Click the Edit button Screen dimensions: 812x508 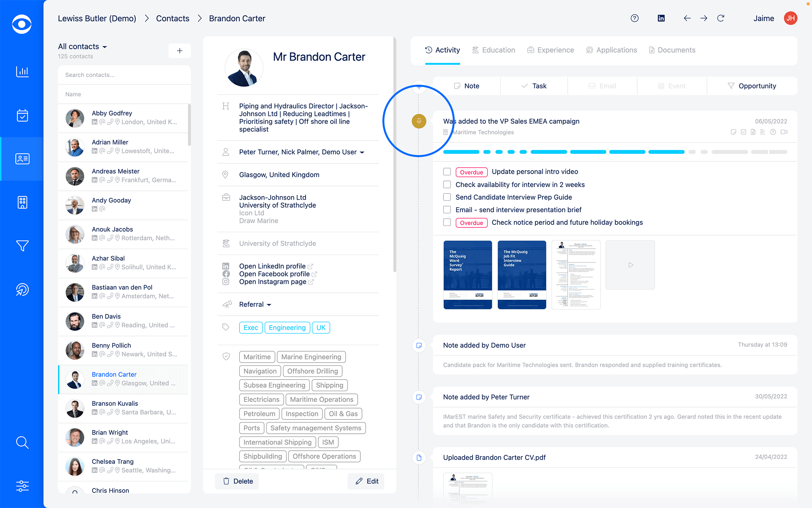366,481
